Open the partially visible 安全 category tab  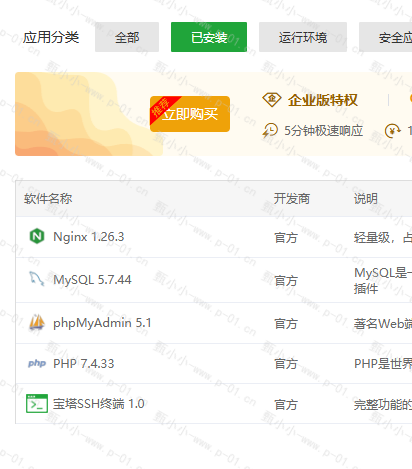coord(386,37)
